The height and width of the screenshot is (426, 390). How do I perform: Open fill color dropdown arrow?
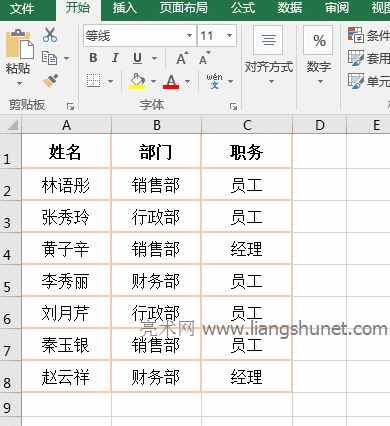point(153,81)
